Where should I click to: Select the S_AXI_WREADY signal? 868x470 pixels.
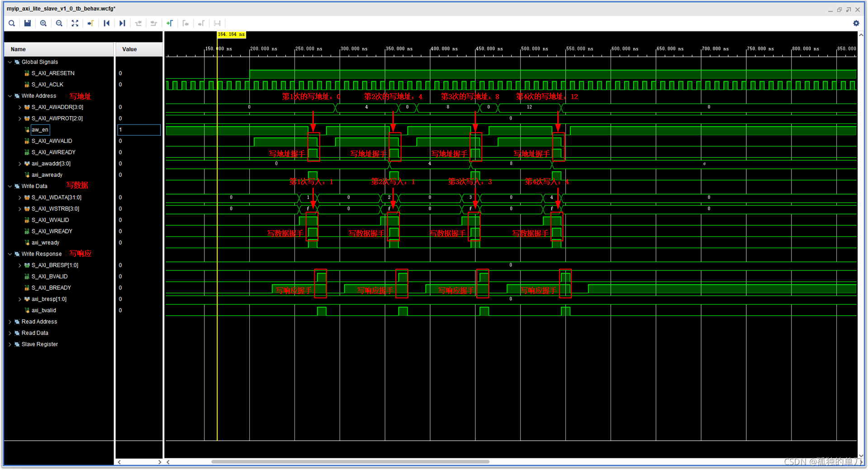(52, 231)
